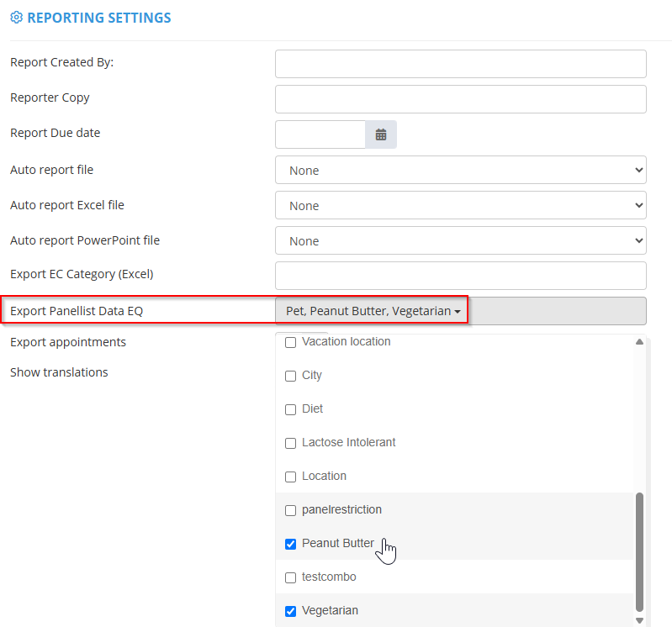This screenshot has width=672, height=627.
Task: Click the Report Created By input field
Action: (460, 64)
